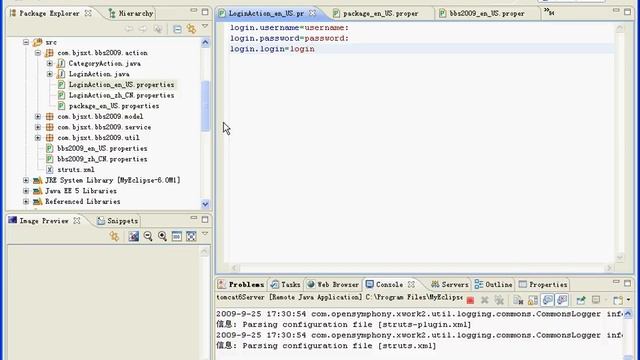The height and width of the screenshot is (360, 640).
Task: Clear the console output
Action: tap(518, 300)
